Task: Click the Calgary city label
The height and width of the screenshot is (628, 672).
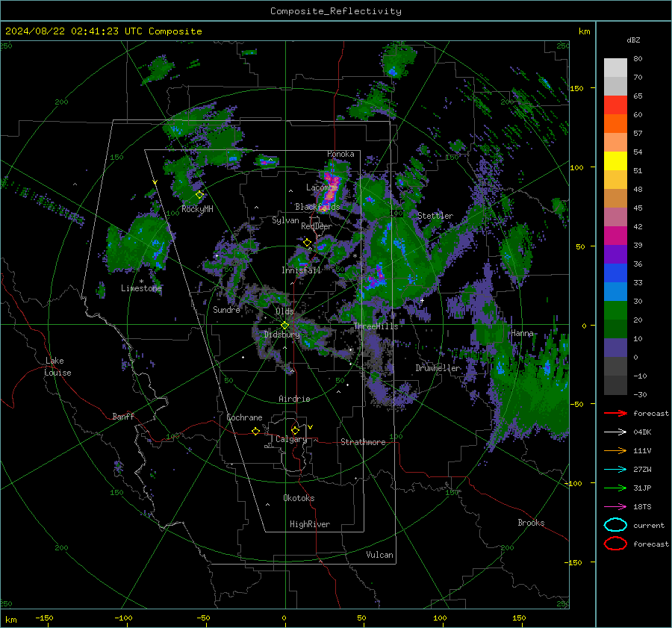Action: [291, 439]
